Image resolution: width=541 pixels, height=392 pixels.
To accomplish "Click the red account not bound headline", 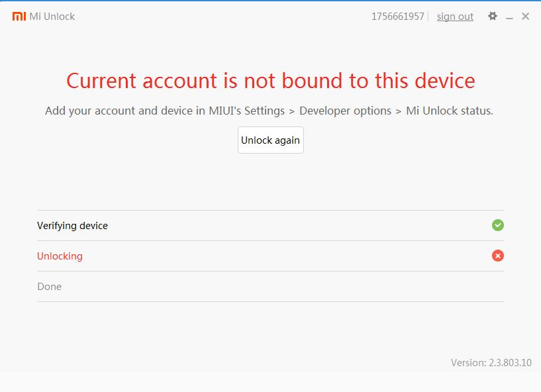I will tap(270, 81).
